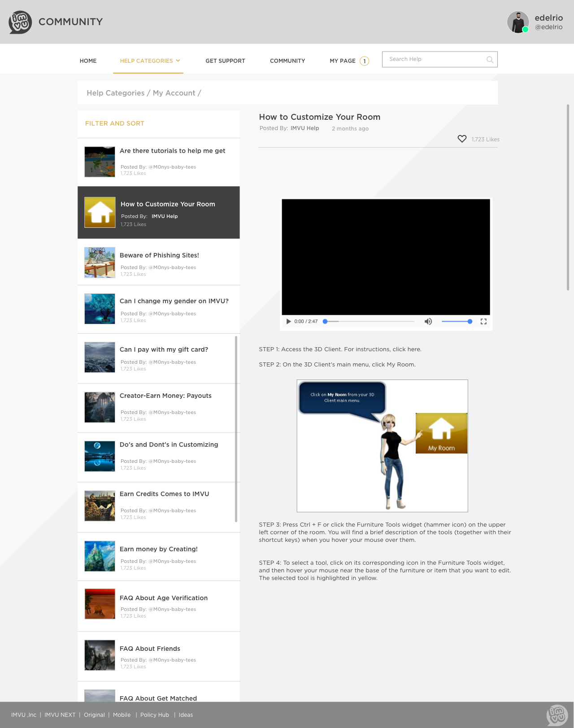Select 'FAQ About Age Verification' article

click(164, 598)
